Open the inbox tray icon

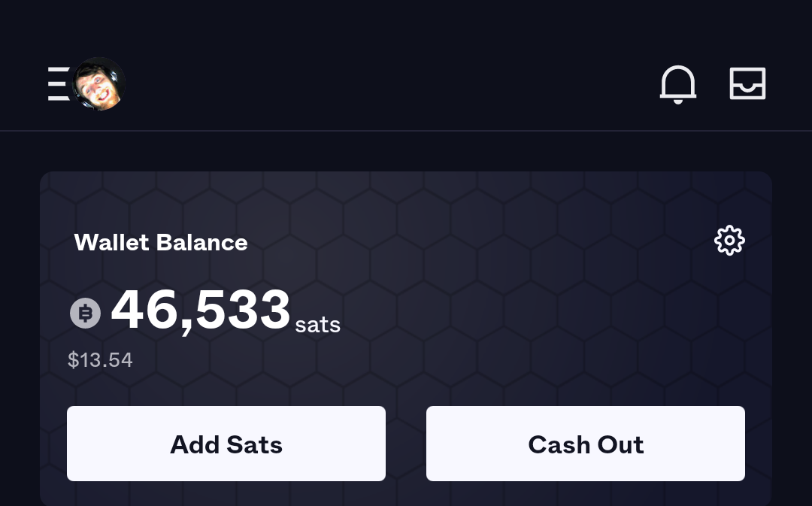(x=747, y=83)
